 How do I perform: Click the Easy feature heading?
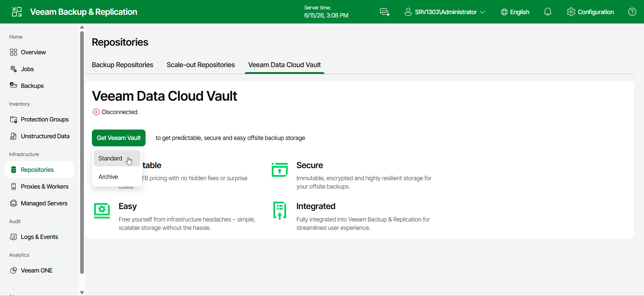pyautogui.click(x=127, y=206)
